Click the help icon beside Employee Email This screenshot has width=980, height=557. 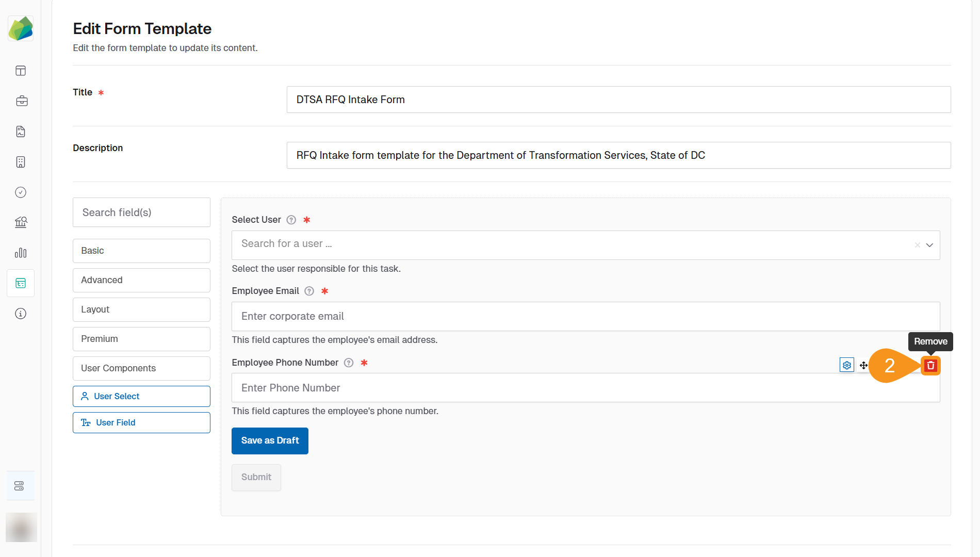(x=309, y=291)
